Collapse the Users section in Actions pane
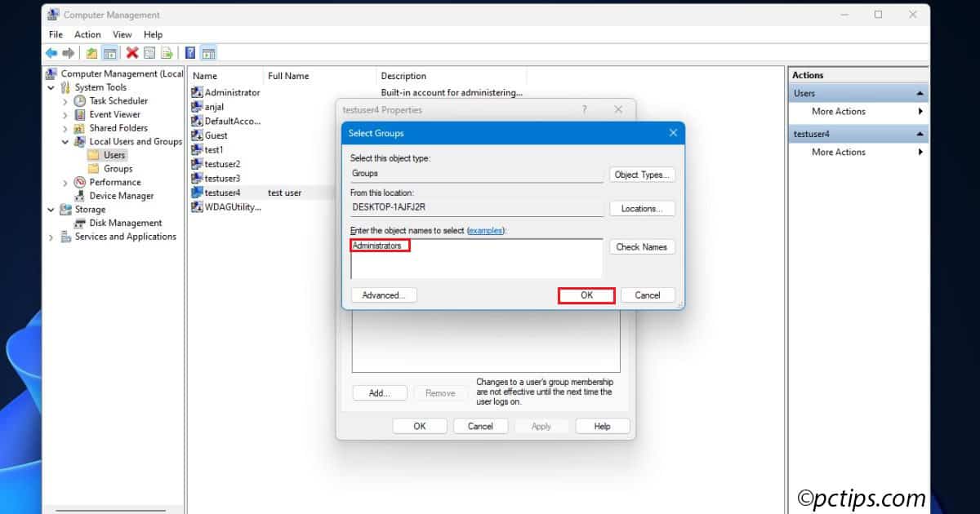This screenshot has width=980, height=514. pyautogui.click(x=920, y=93)
